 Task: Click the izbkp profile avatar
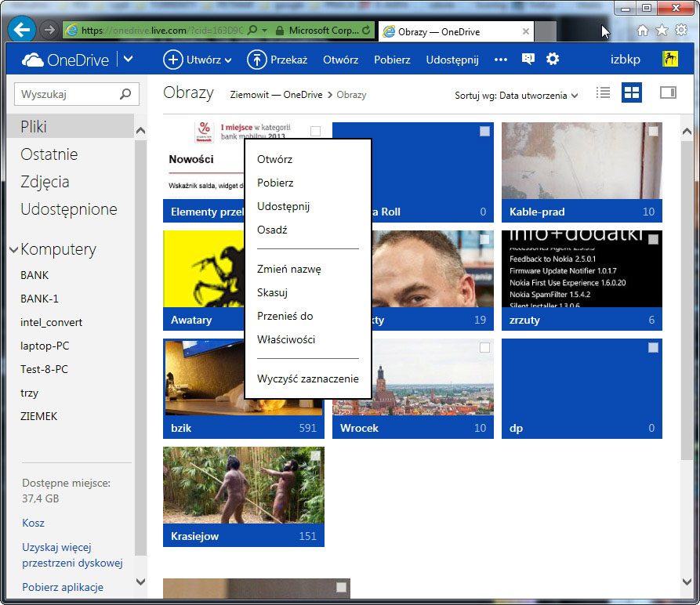point(670,59)
